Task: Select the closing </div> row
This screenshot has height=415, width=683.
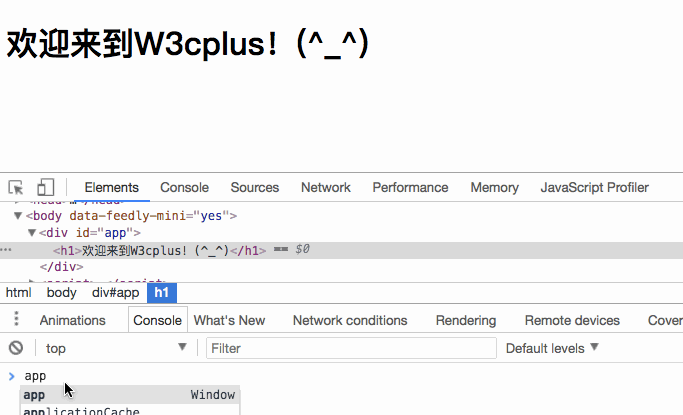Action: (x=61, y=267)
